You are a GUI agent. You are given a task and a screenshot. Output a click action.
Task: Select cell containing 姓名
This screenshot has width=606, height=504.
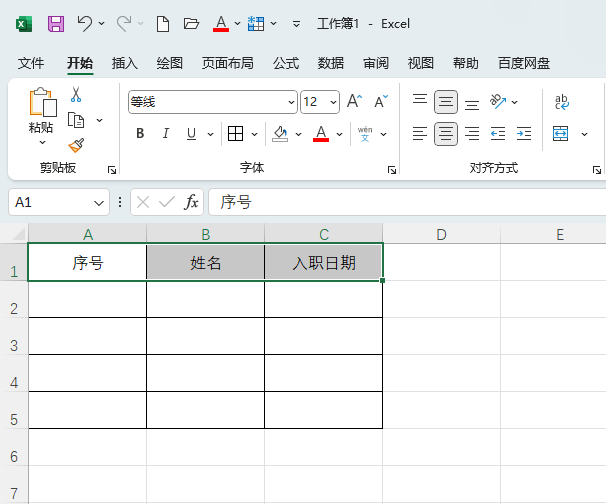(x=206, y=263)
